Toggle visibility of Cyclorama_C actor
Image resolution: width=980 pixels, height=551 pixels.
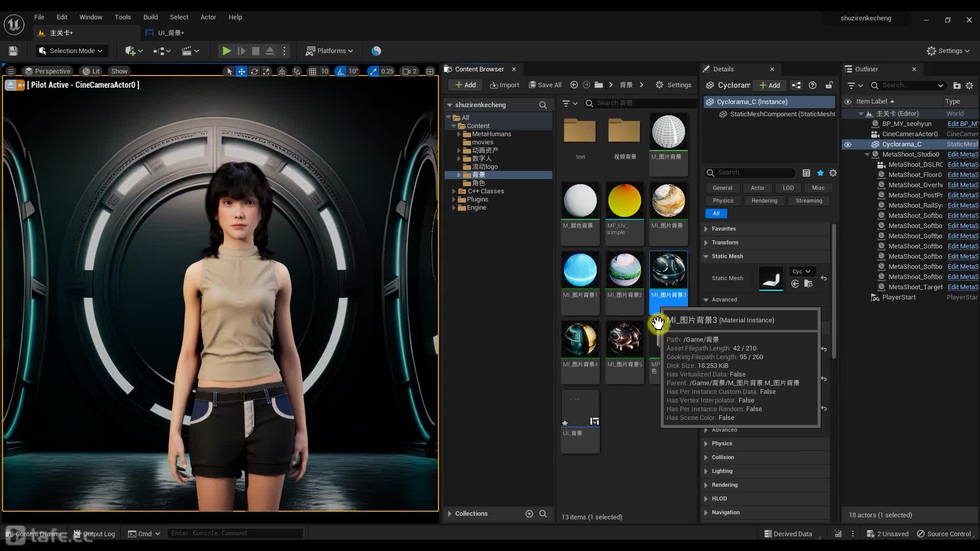click(x=848, y=144)
